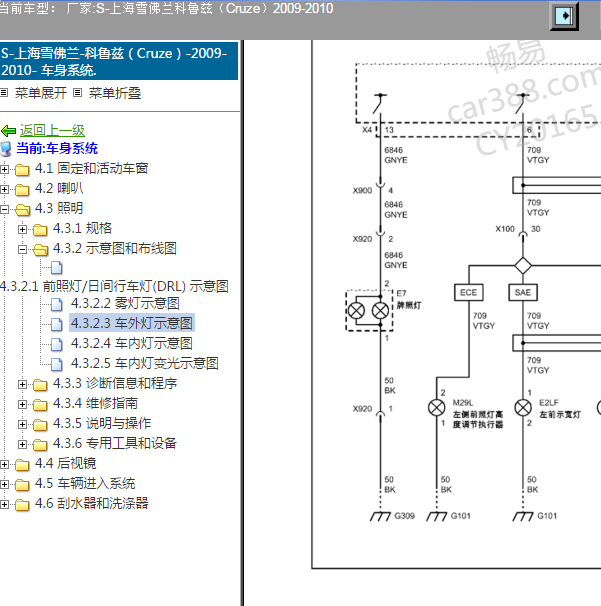Click the green back arrow icon
The image size is (601, 606).
click(x=9, y=131)
